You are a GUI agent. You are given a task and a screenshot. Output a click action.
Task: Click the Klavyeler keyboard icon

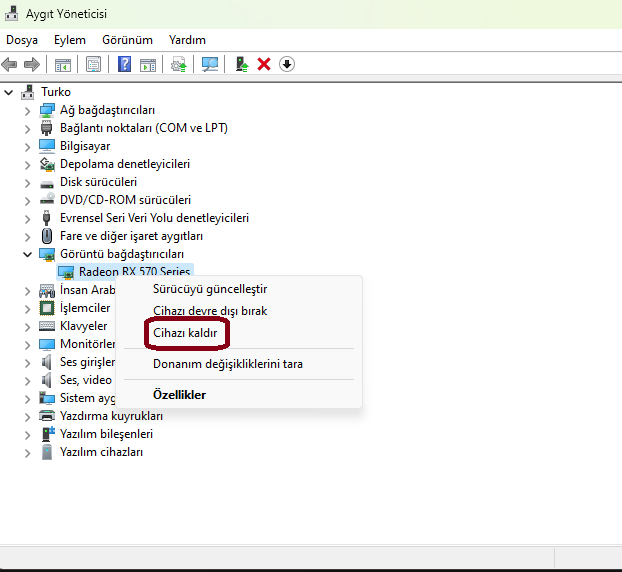click(x=47, y=326)
